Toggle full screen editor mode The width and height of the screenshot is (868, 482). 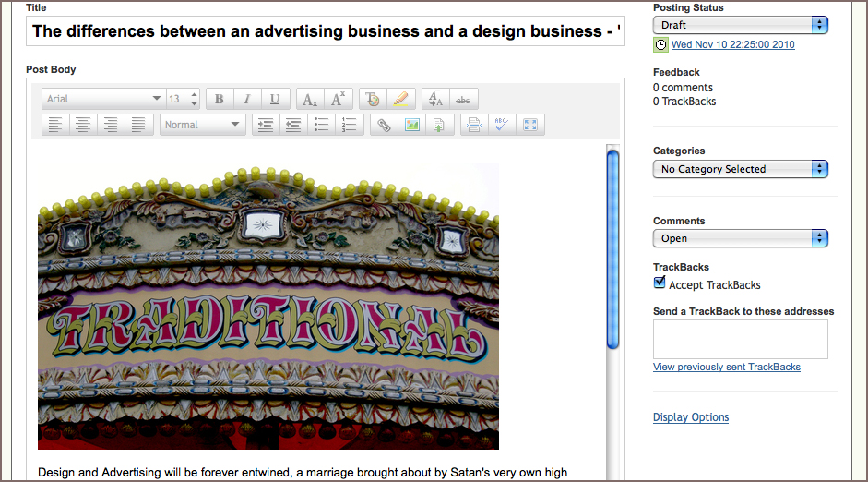pos(530,125)
